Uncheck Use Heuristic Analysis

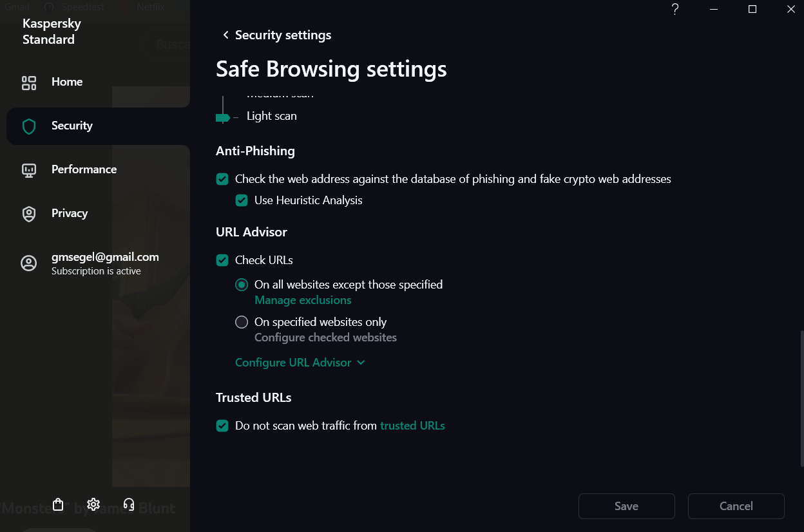(x=242, y=200)
